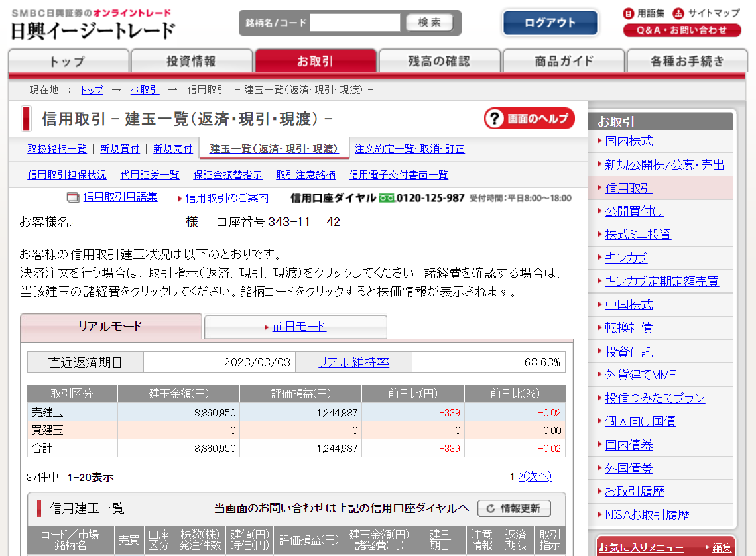Screen dimensions: 756x556
Task: Go to 新規買付 sub-menu link
Action: tap(120, 149)
